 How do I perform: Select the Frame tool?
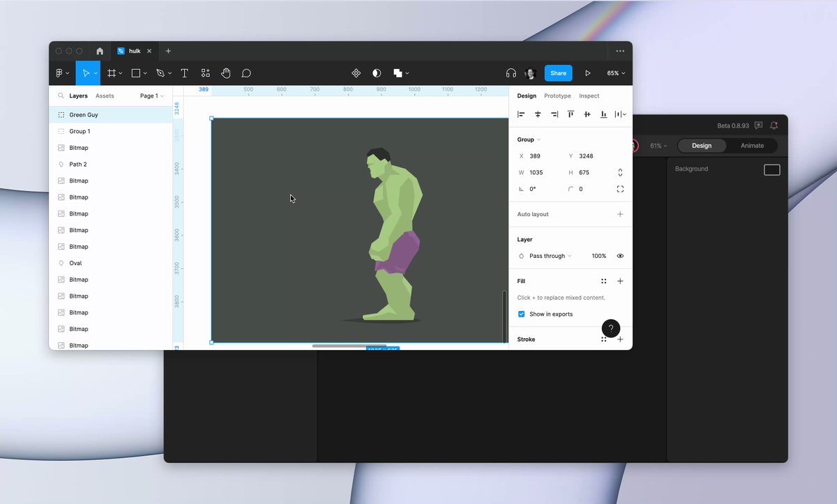coord(112,72)
